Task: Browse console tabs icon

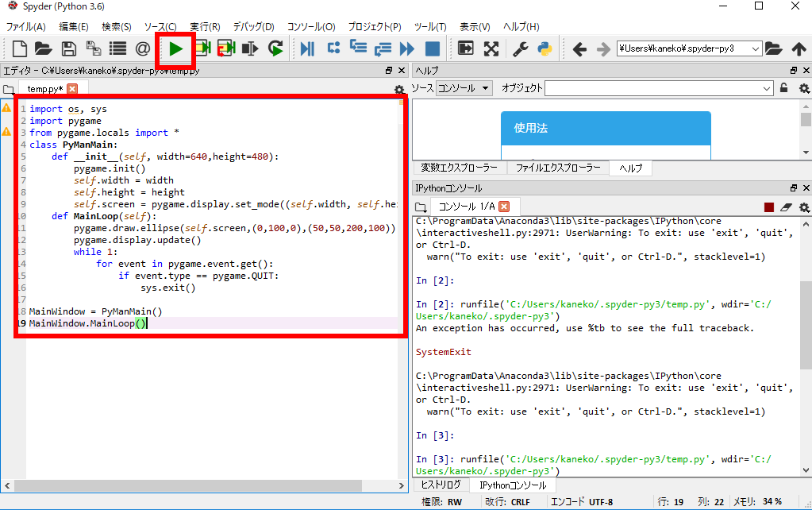Action: point(421,207)
